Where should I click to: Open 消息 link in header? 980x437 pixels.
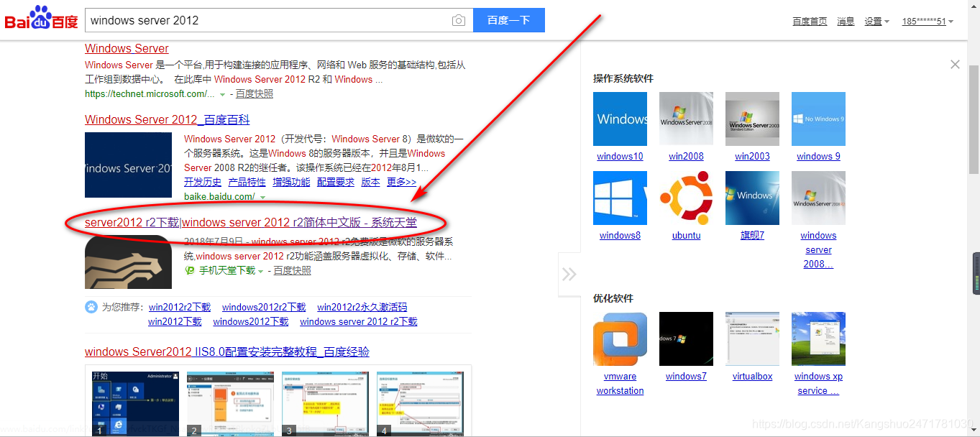pos(846,22)
